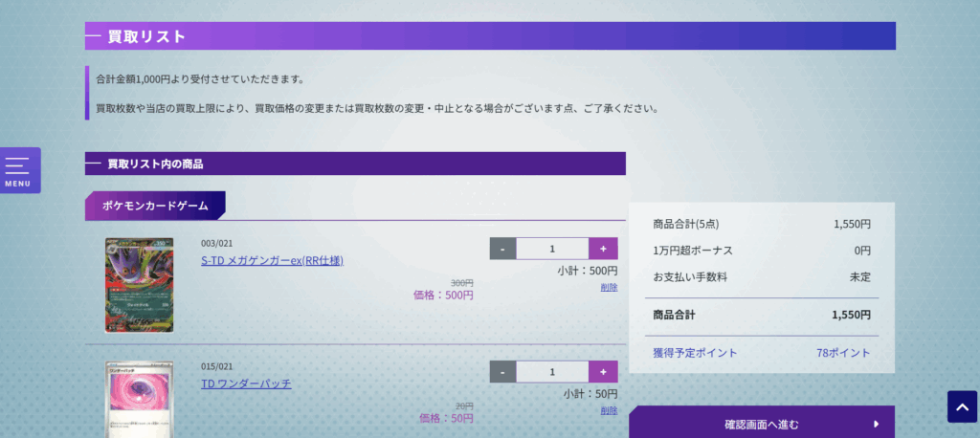This screenshot has width=980, height=438.
Task: Click the quantity field for メガゲンガーex
Action: coord(552,249)
